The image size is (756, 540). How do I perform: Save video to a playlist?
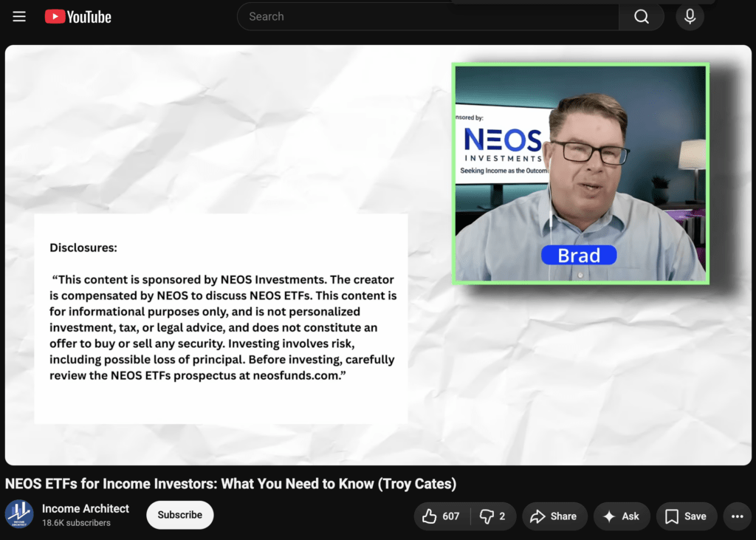686,516
